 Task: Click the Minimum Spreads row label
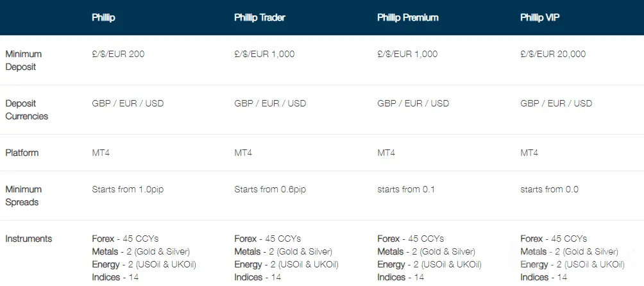click(x=23, y=196)
